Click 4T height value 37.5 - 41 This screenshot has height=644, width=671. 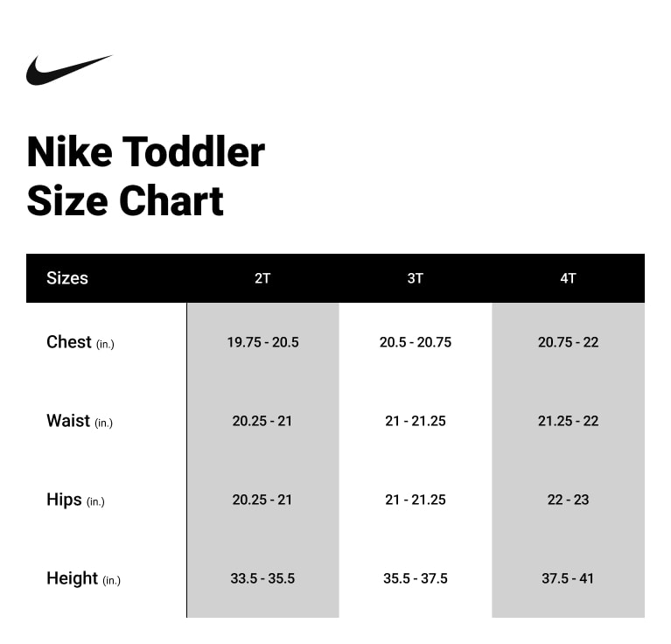coord(568,578)
